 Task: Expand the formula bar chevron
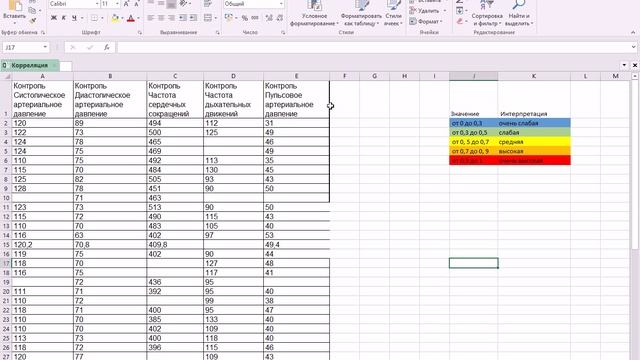click(x=633, y=47)
